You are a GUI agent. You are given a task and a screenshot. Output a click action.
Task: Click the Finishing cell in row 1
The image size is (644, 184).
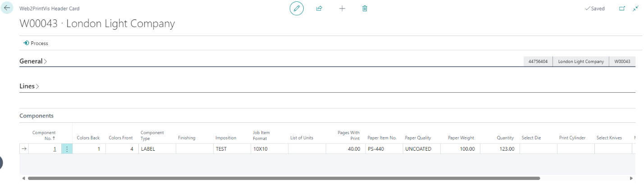(194, 149)
